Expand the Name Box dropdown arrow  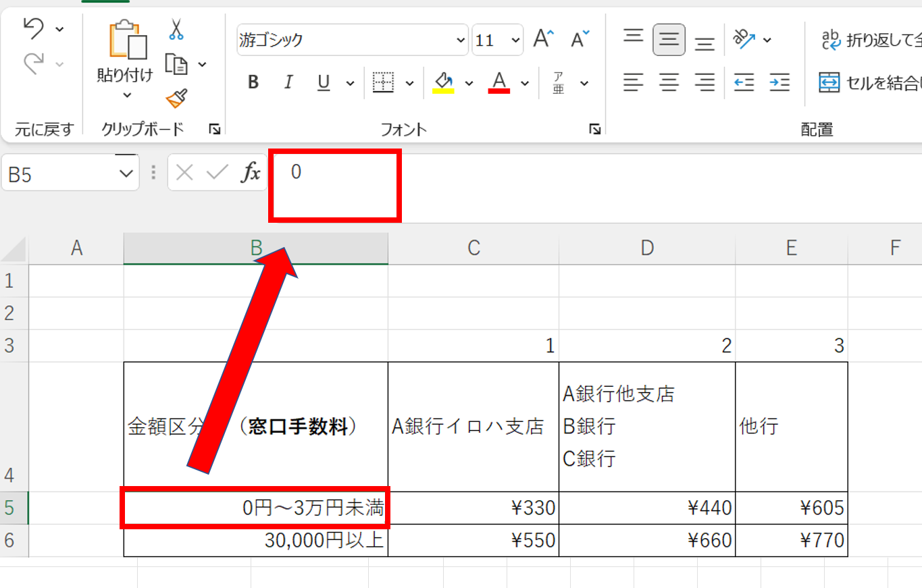(126, 174)
